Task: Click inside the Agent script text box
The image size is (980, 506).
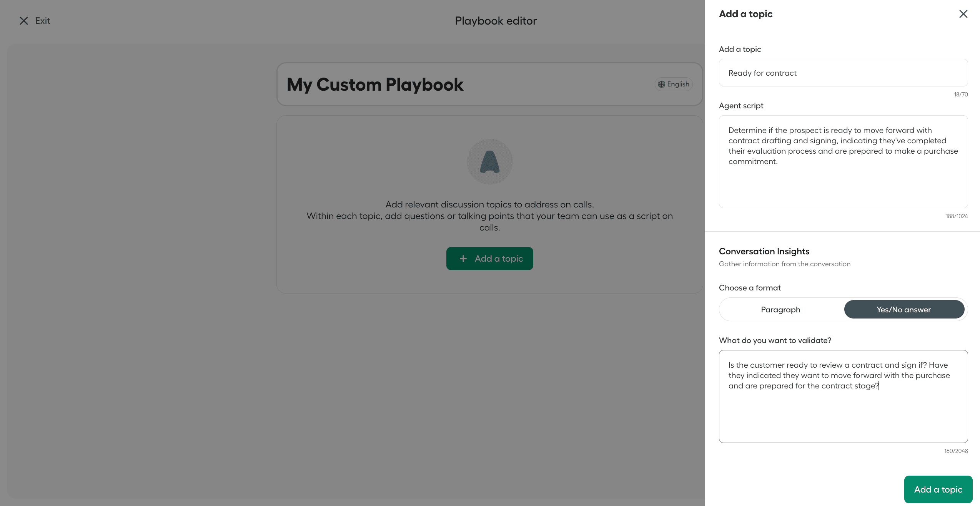Action: coord(843,161)
